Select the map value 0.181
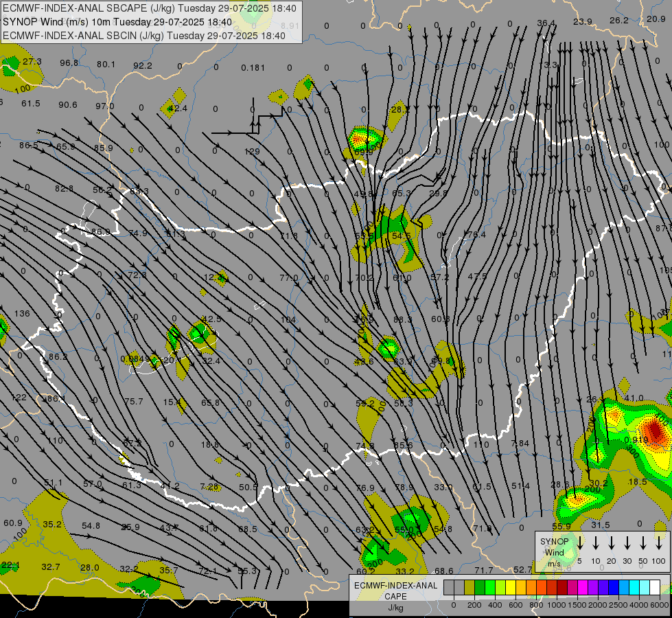This screenshot has height=618, width=672. click(x=253, y=68)
